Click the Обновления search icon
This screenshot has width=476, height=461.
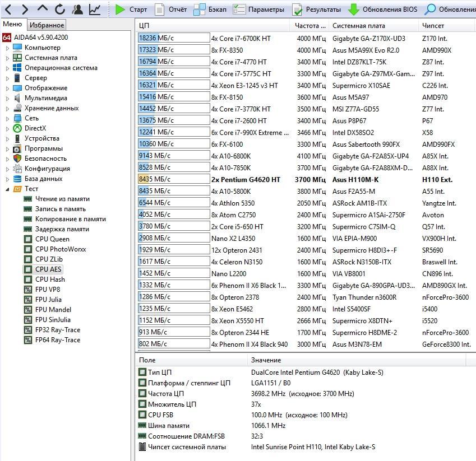tap(430, 10)
